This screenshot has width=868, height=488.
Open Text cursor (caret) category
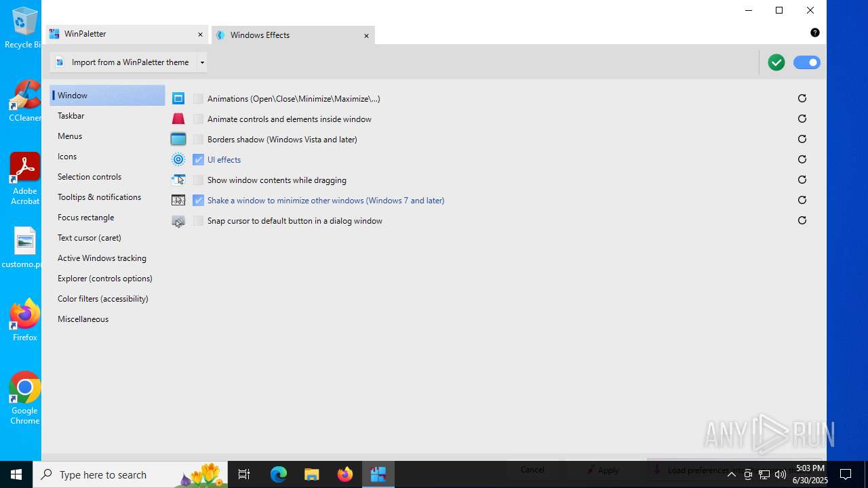[x=107, y=238]
